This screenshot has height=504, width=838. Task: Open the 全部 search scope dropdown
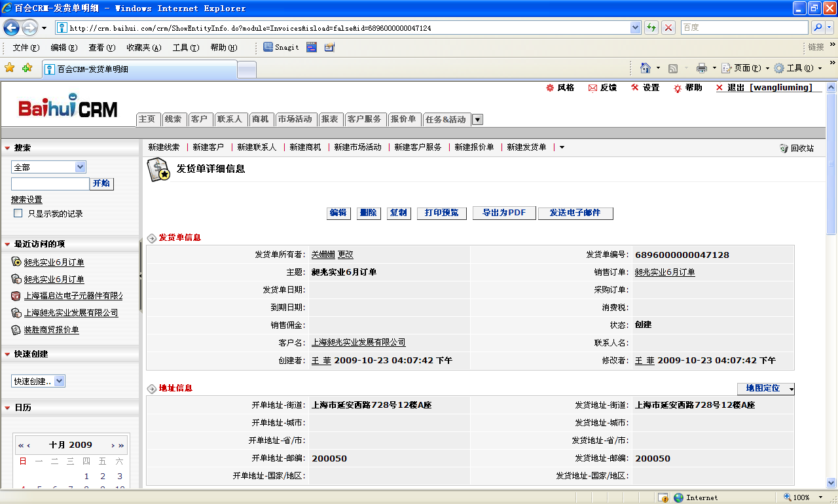[48, 168]
